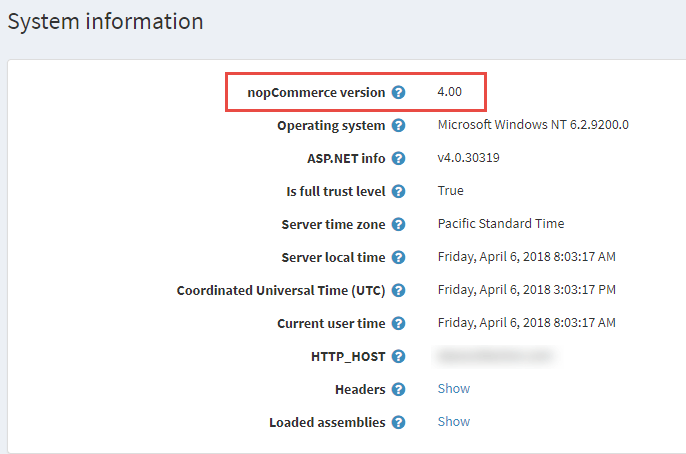Image resolution: width=686 pixels, height=454 pixels.
Task: Select the Current user time label
Action: (x=331, y=324)
